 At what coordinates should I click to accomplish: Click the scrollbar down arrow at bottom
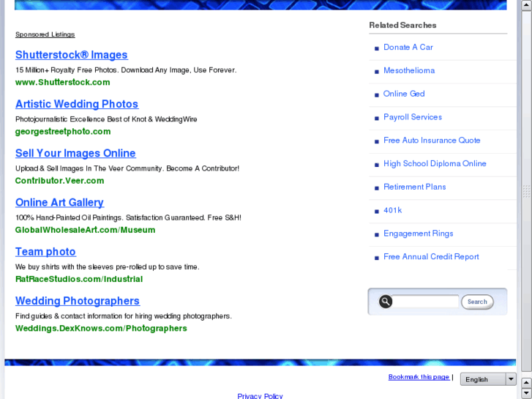point(527,393)
